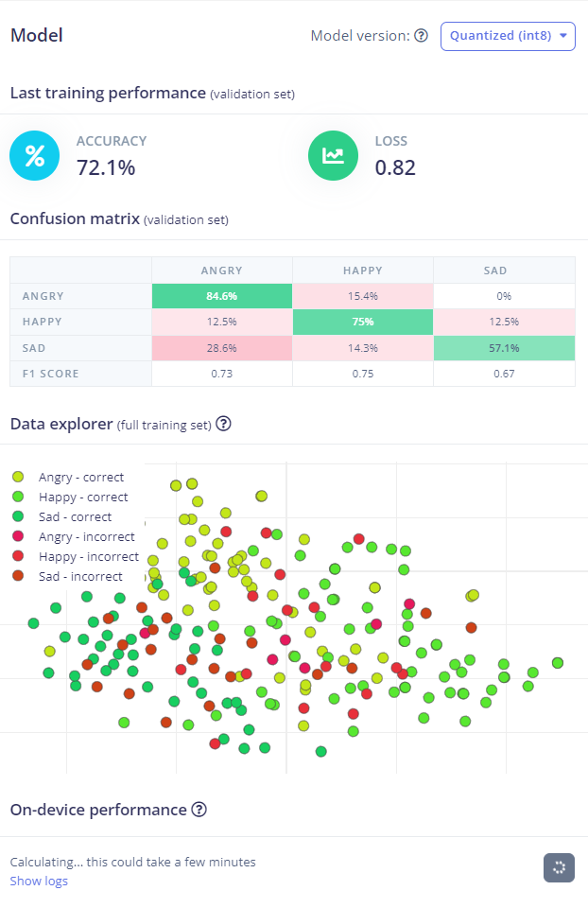The height and width of the screenshot is (908, 588).
Task: Click the 84.6% confusion matrix cell
Action: tap(221, 296)
